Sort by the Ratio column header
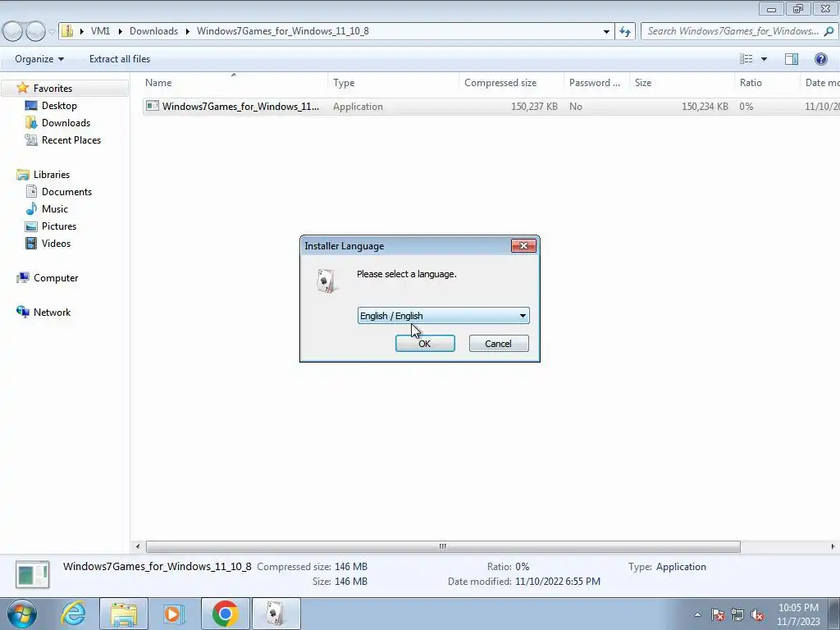840x630 pixels. pos(767,83)
